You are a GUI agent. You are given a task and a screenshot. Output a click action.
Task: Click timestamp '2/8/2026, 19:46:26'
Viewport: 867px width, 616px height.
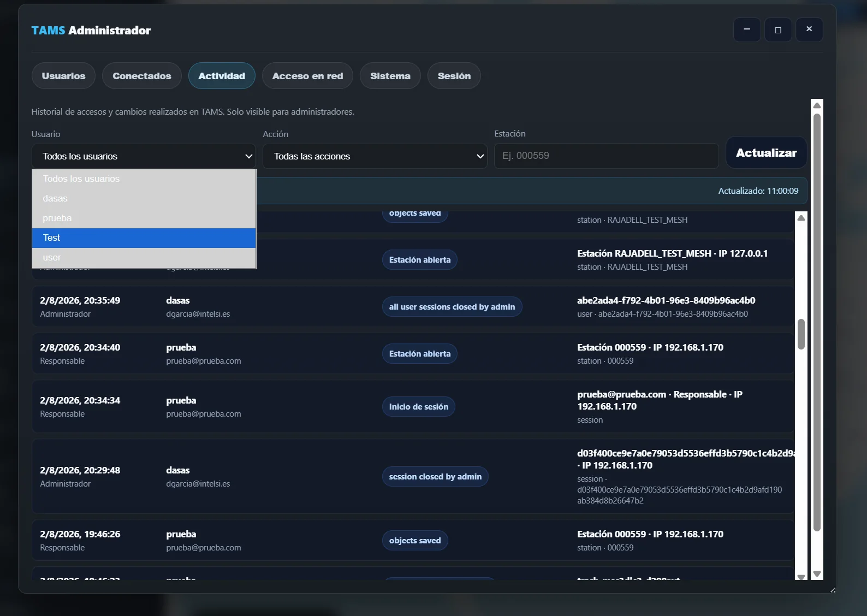(80, 534)
